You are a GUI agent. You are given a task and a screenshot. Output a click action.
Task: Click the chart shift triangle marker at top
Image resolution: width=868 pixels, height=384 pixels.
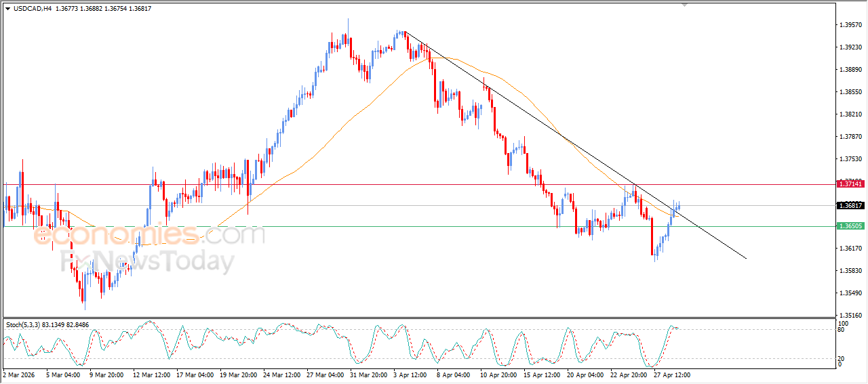click(x=685, y=5)
